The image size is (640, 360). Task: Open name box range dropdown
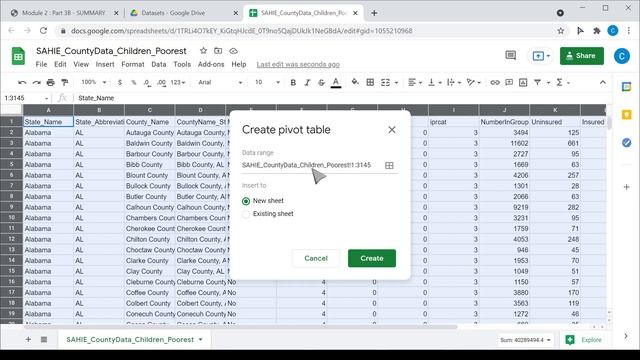[x=47, y=98]
